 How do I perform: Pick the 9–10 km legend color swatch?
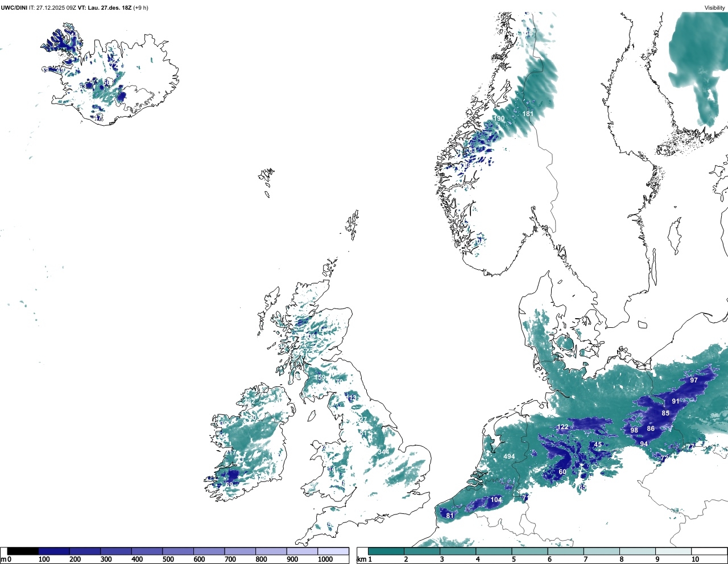point(674,551)
